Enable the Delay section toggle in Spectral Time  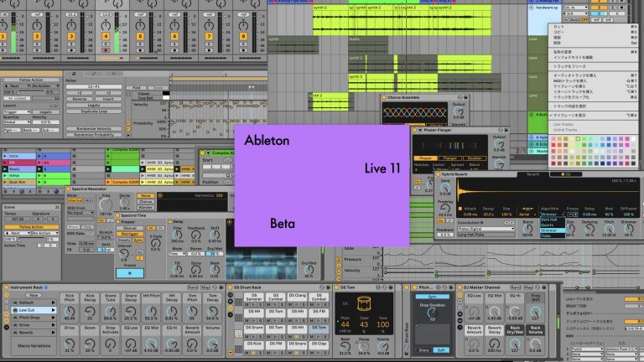170,221
